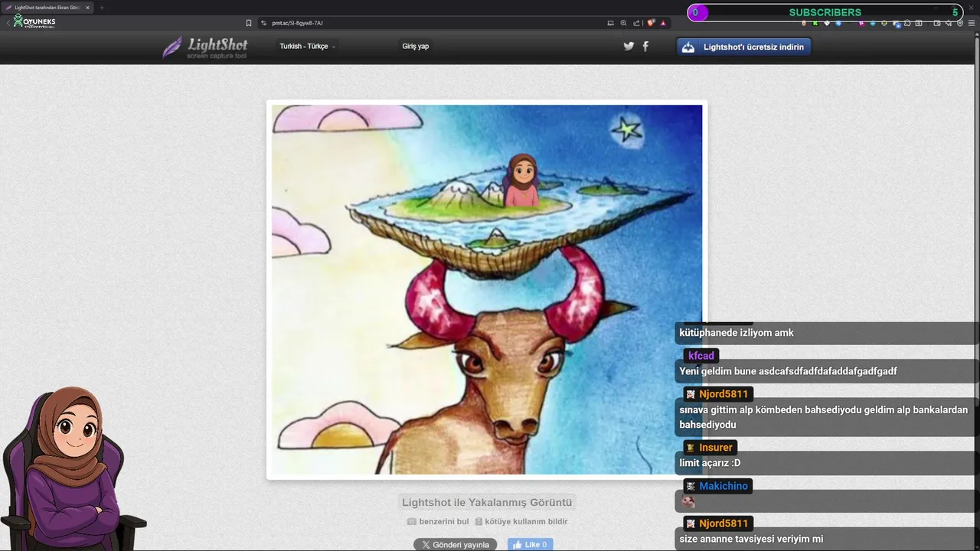Screen dimensions: 980x551
Task: Click the camera icon beside benzerini bul
Action: coord(412,522)
